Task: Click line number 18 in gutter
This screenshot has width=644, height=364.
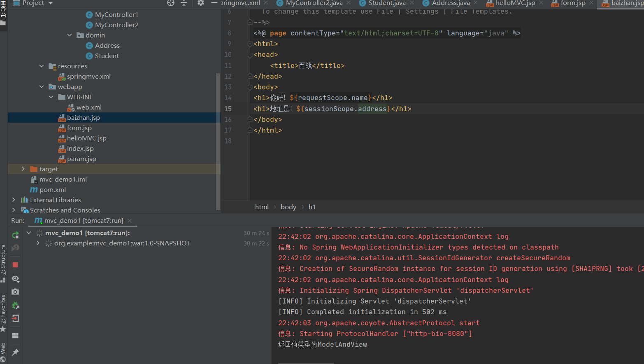Action: (x=228, y=141)
